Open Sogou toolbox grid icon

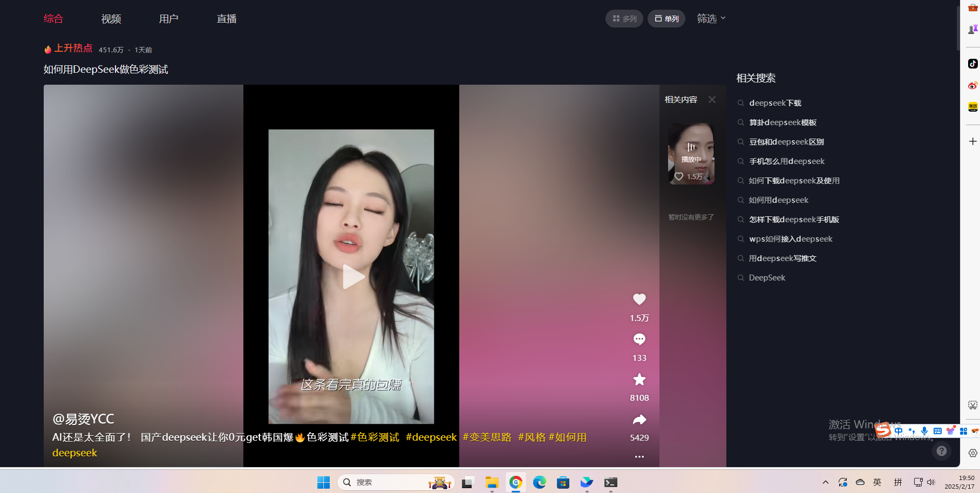pos(963,431)
